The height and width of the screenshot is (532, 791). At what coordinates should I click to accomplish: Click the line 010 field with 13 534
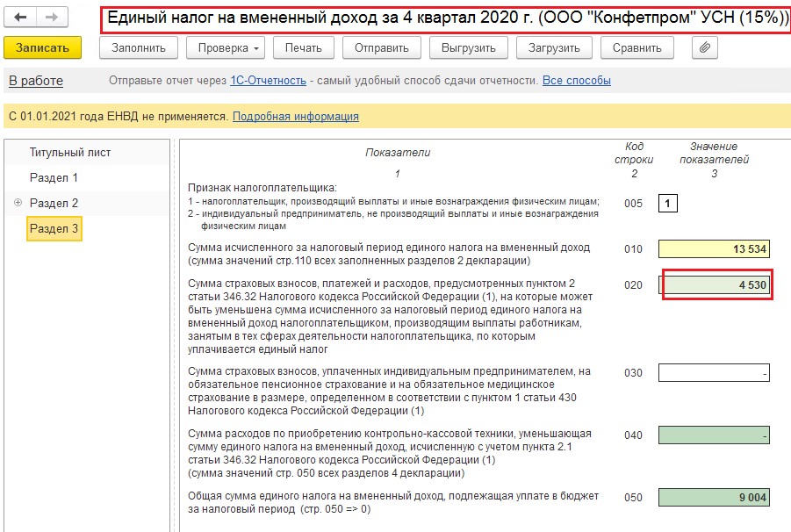tap(714, 248)
